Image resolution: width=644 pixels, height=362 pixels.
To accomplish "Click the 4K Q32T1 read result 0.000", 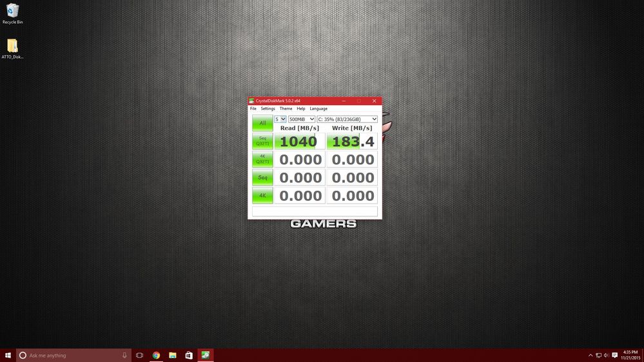I will click(299, 159).
